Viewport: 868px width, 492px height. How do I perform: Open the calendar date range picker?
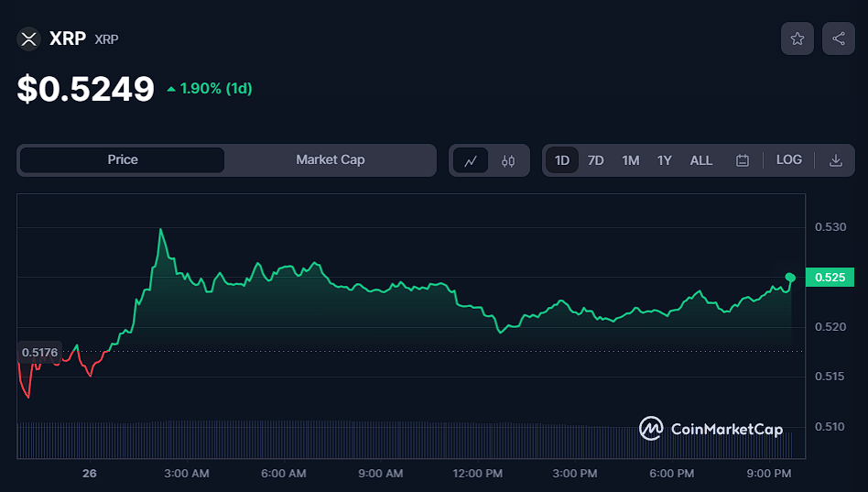point(743,160)
